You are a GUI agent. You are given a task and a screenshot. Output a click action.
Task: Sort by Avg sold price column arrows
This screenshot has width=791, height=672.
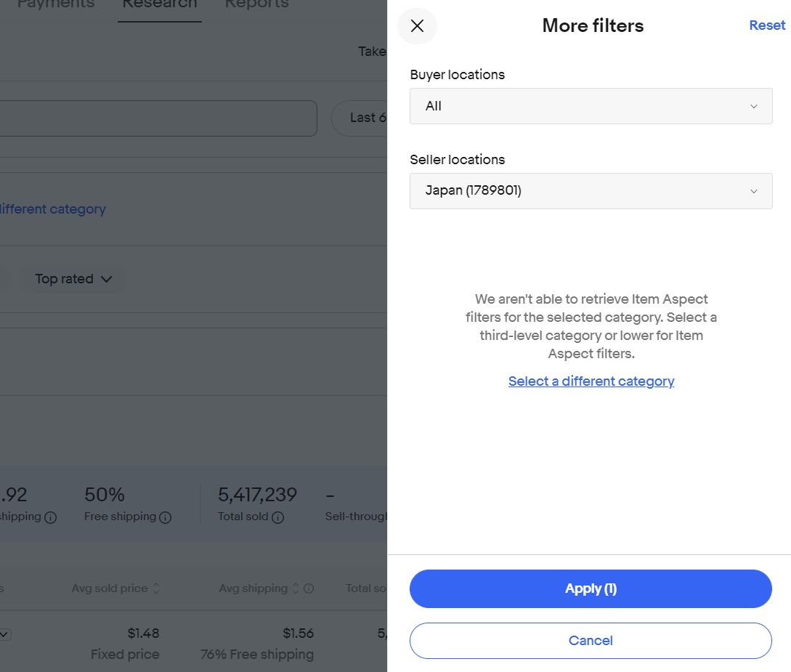point(156,589)
